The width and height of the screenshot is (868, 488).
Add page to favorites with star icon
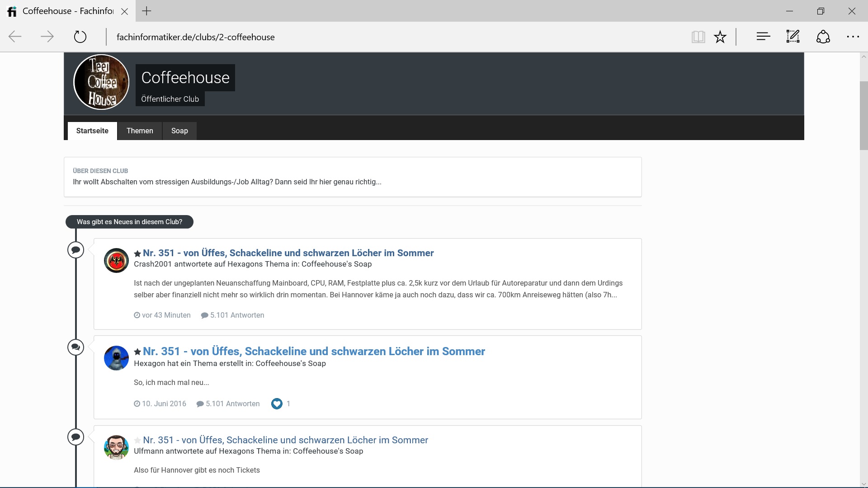pos(720,37)
